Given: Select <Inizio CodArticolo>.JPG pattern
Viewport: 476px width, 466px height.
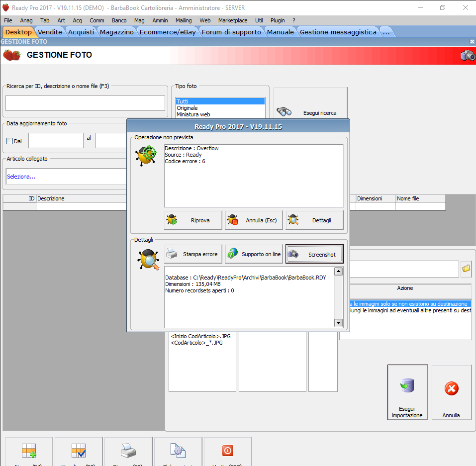Looking at the screenshot, I should pyautogui.click(x=200, y=336).
